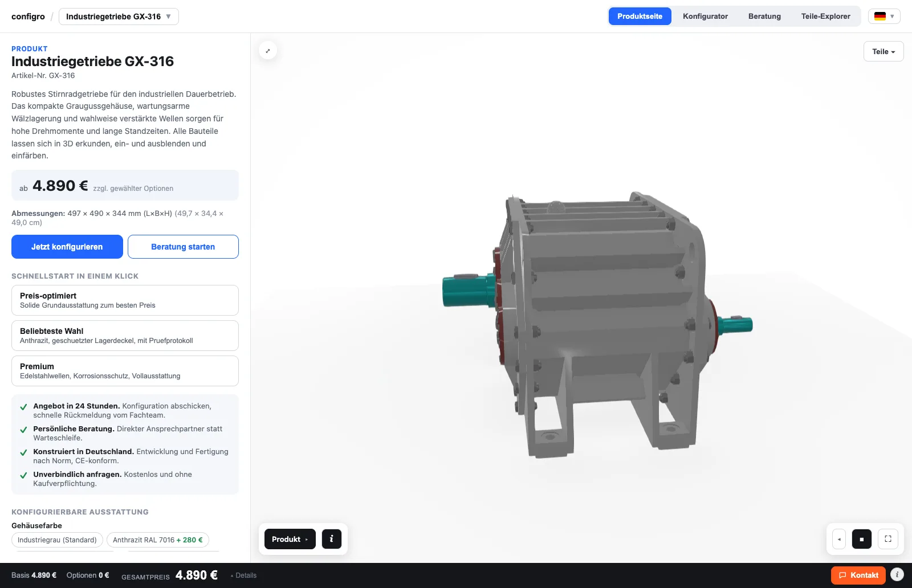
Task: Select Anthrazit RAL 7016 housing color option
Action: click(158, 540)
